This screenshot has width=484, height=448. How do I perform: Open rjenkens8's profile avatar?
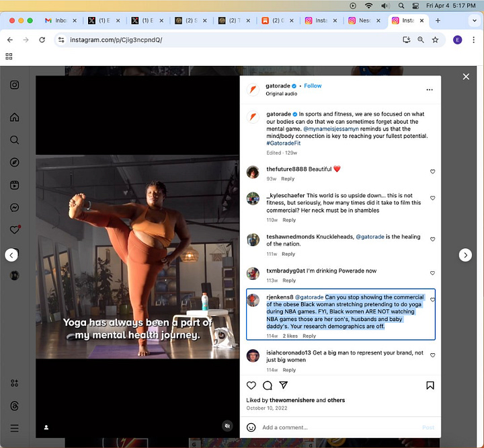click(x=253, y=300)
